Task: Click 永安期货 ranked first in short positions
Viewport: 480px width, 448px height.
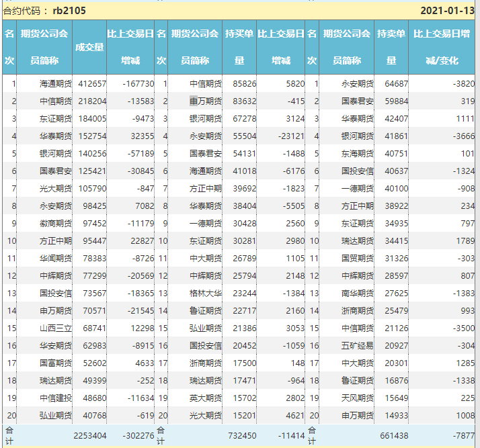Action: [x=358, y=83]
